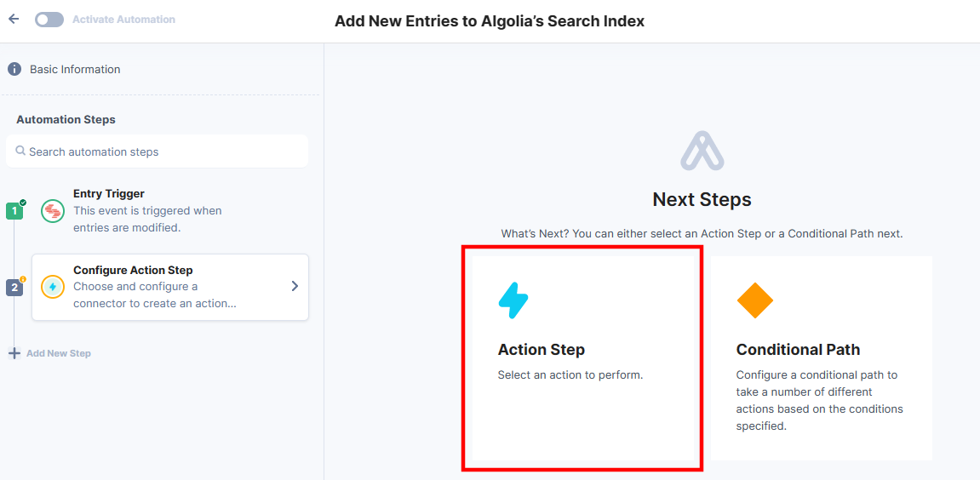Click the step 1 number badge
Screen dimensions: 980x480
[x=14, y=211]
